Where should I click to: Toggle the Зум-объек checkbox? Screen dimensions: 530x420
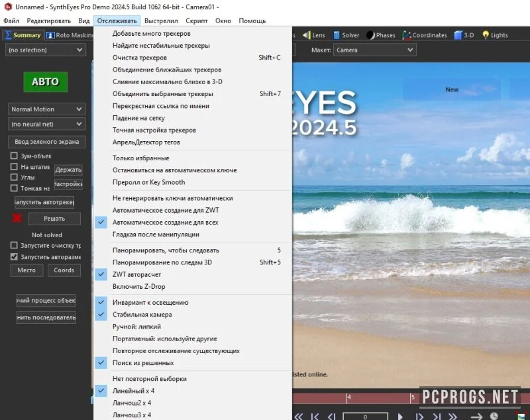click(x=14, y=156)
